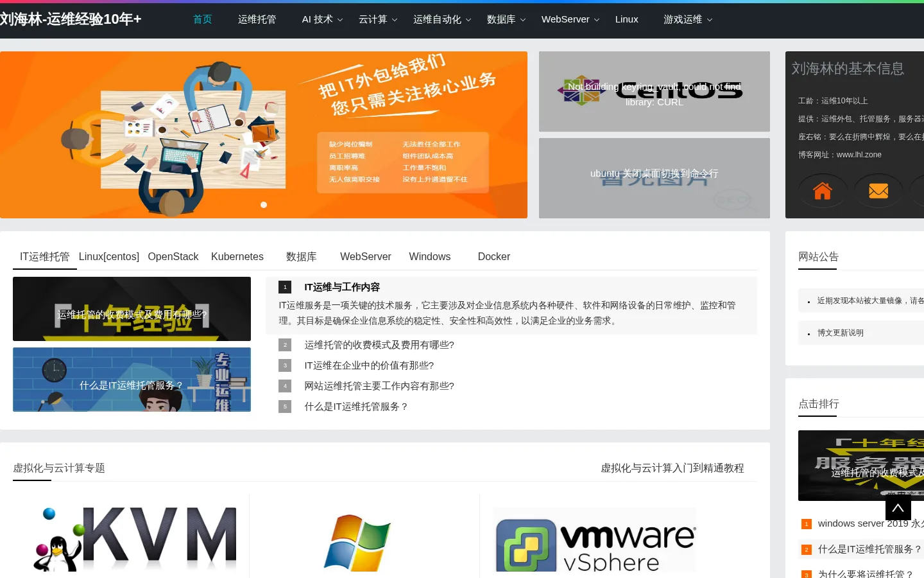
Task: Open the 点击排行 featured thumbnail image
Action: click(x=861, y=466)
